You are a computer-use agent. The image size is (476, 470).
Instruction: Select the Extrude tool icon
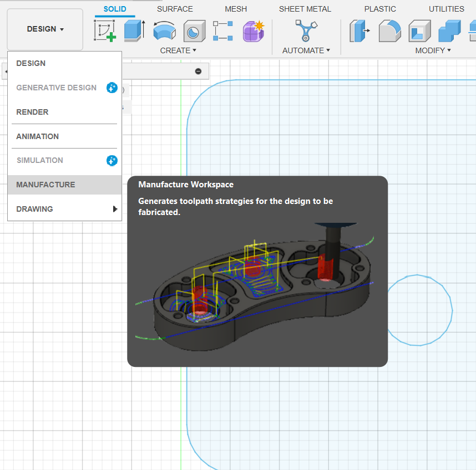134,30
